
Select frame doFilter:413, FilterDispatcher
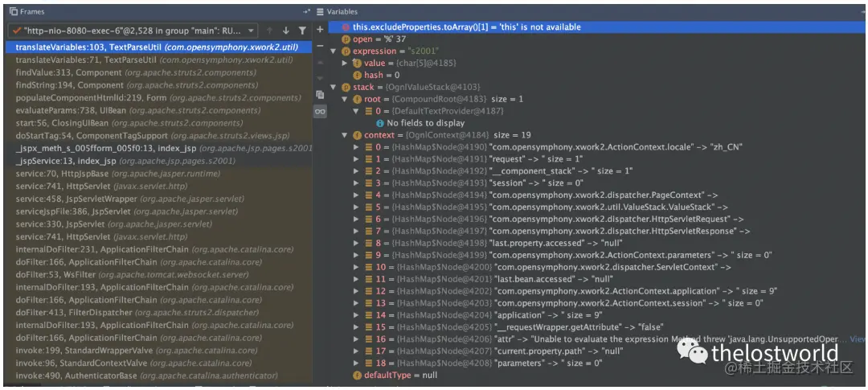click(159, 313)
